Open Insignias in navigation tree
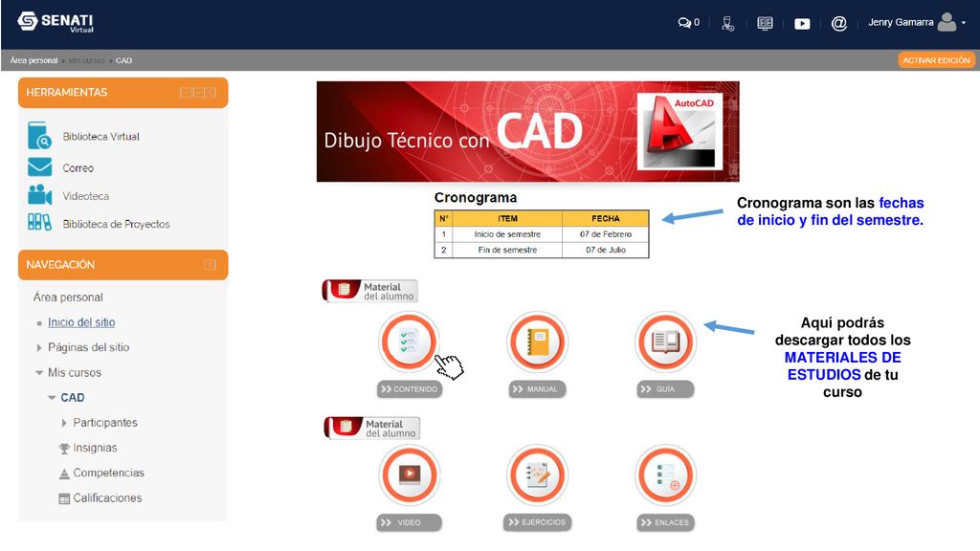 [95, 448]
